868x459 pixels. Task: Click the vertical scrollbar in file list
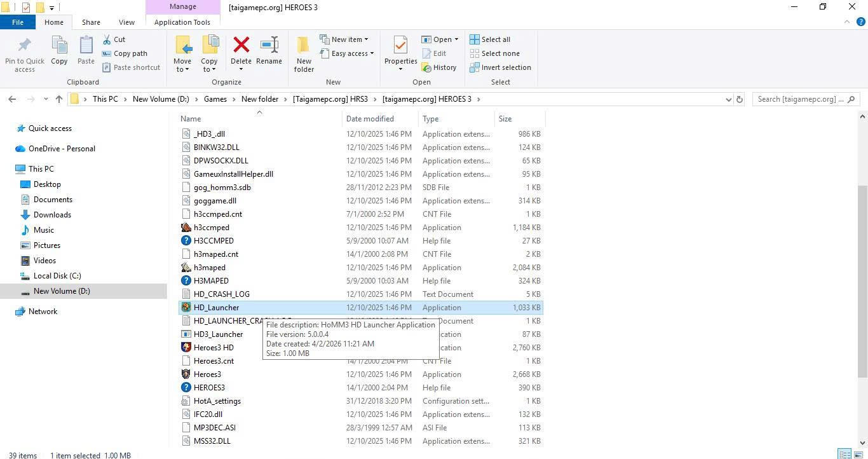click(862, 280)
